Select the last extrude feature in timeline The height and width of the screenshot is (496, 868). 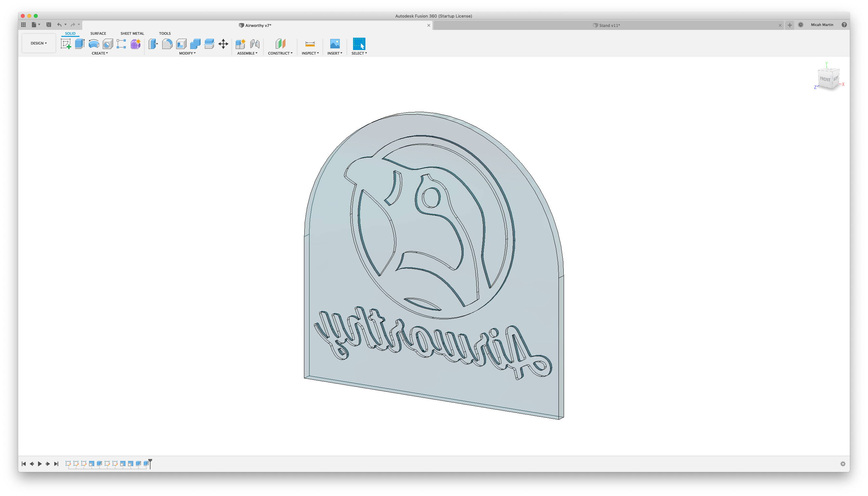(146, 464)
